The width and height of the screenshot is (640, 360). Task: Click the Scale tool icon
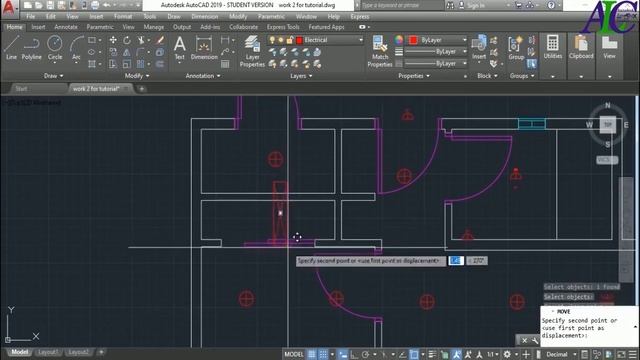127,64
